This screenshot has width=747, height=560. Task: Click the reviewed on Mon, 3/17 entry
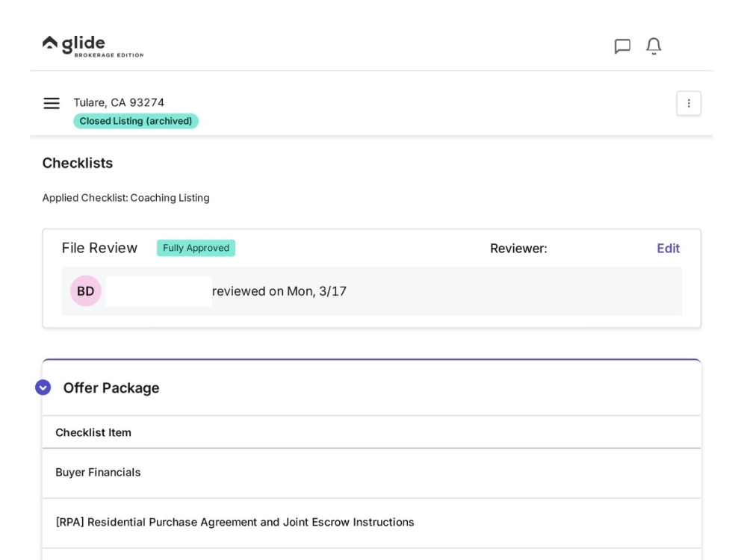279,291
